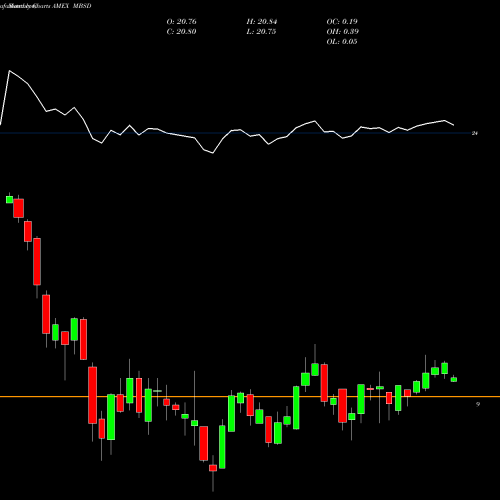Click the OL: 0.05 value
Viewport: 500px width, 500px height.
342,42
